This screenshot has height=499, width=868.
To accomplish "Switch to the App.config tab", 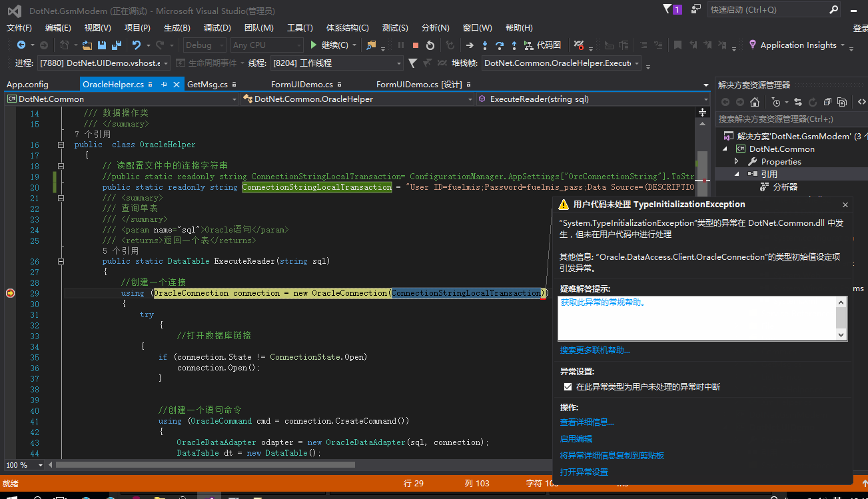I will [x=27, y=85].
